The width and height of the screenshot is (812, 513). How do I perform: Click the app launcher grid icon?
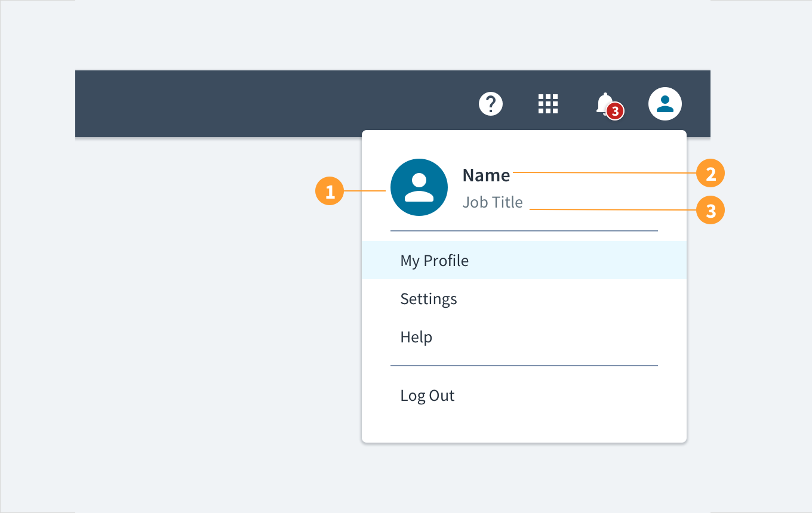coord(548,103)
